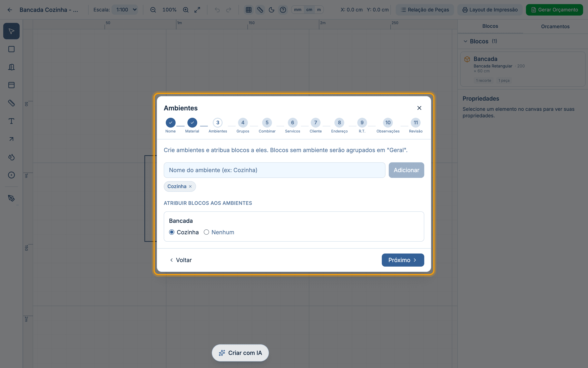Viewport: 588px width, 368px height.
Task: Switch to the Blocos tab
Action: (490, 26)
